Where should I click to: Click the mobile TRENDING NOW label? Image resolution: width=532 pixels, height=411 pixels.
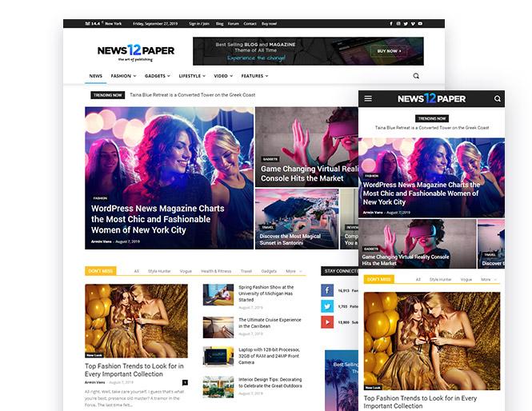click(432, 118)
